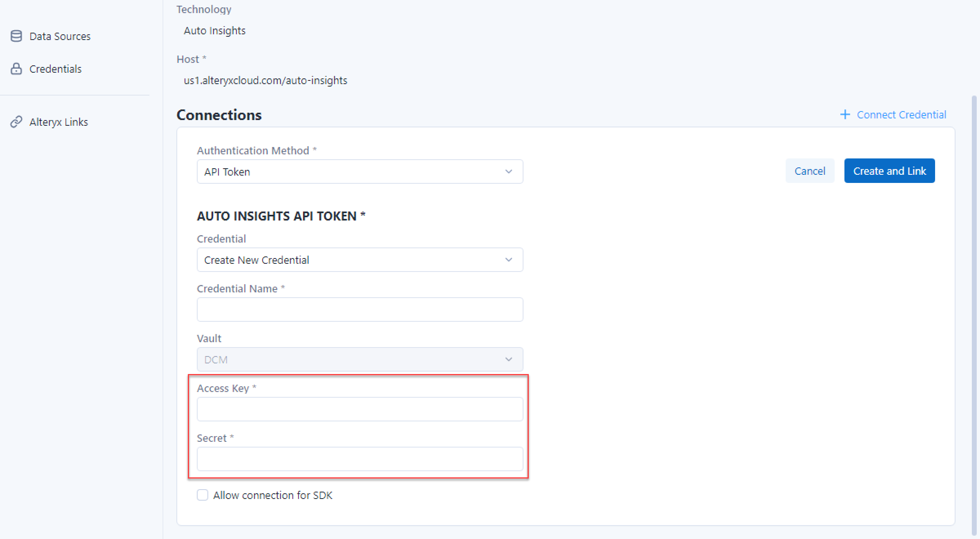Image resolution: width=980 pixels, height=539 pixels.
Task: Click the Data Sources database icon
Action: pyautogui.click(x=16, y=36)
